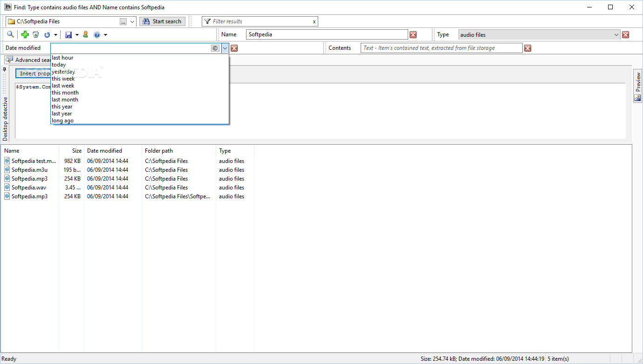This screenshot has height=364, width=643.
Task: Open dropdown arrow beside the undo icon
Action: pyautogui.click(x=55, y=34)
